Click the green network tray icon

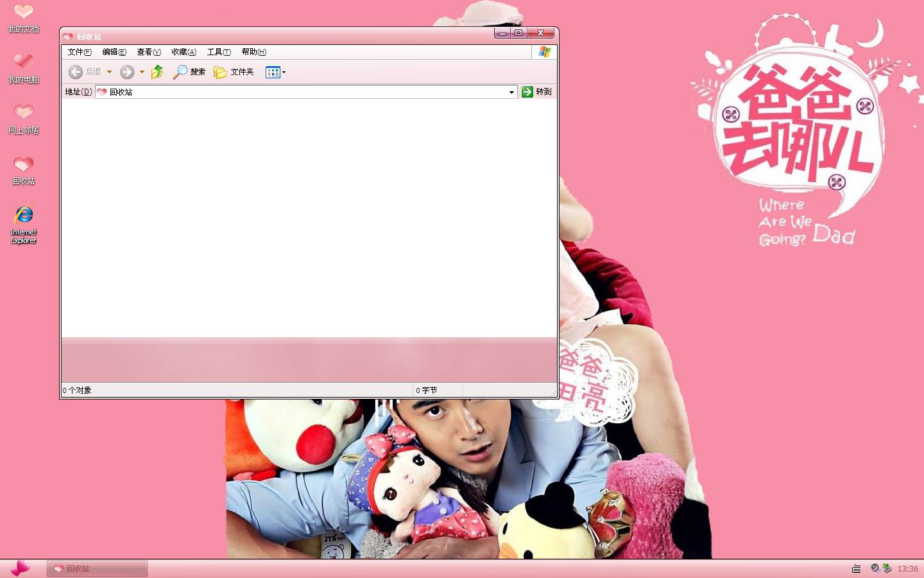[887, 568]
